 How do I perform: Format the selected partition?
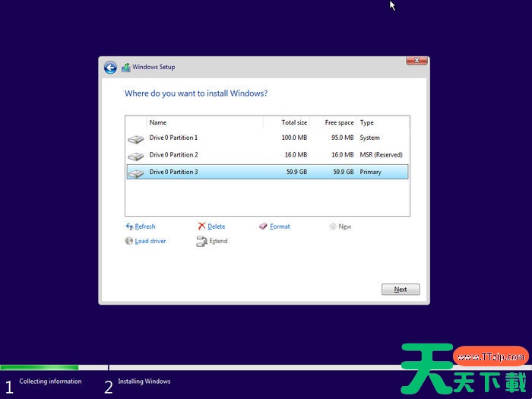click(280, 226)
